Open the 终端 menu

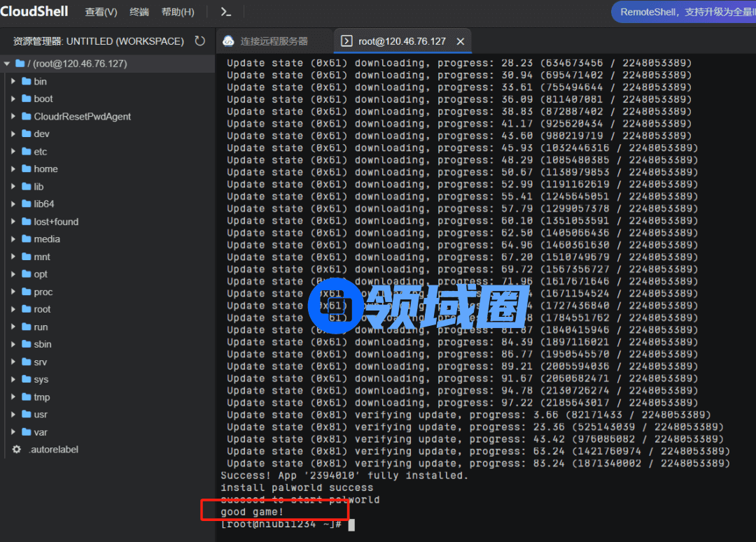point(139,12)
